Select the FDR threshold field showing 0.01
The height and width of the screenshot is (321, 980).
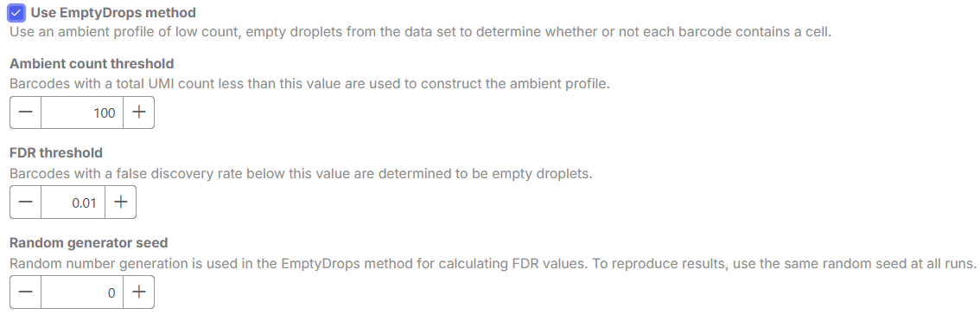(x=73, y=202)
